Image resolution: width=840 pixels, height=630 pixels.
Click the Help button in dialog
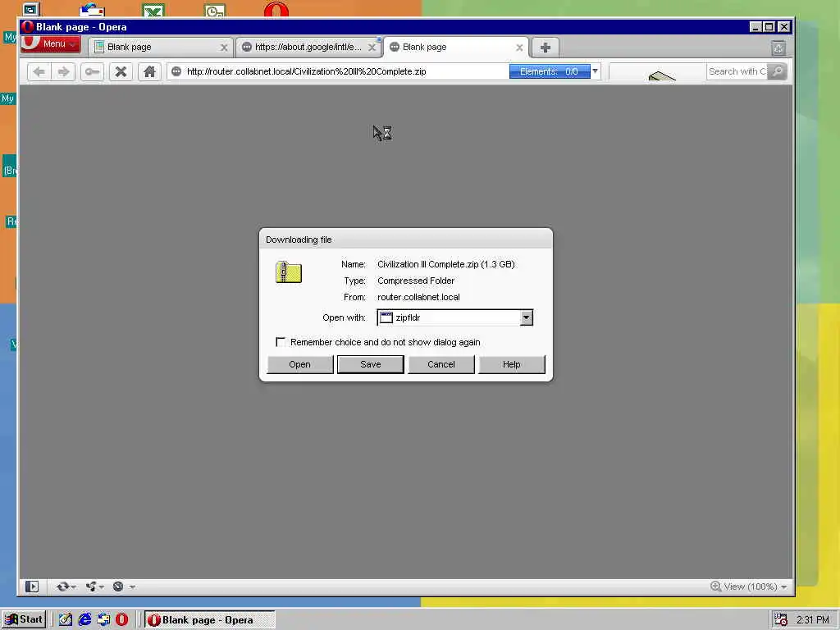tap(512, 364)
